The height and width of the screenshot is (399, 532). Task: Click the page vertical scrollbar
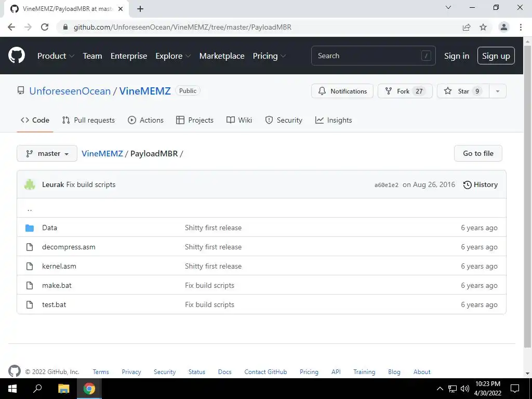tap(527, 197)
